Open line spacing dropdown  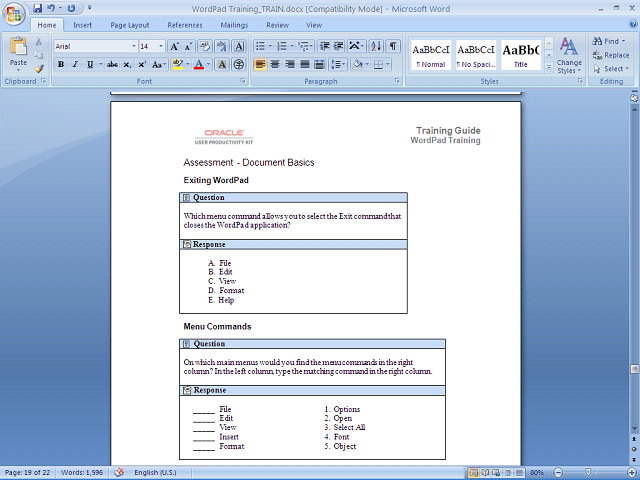[338, 64]
